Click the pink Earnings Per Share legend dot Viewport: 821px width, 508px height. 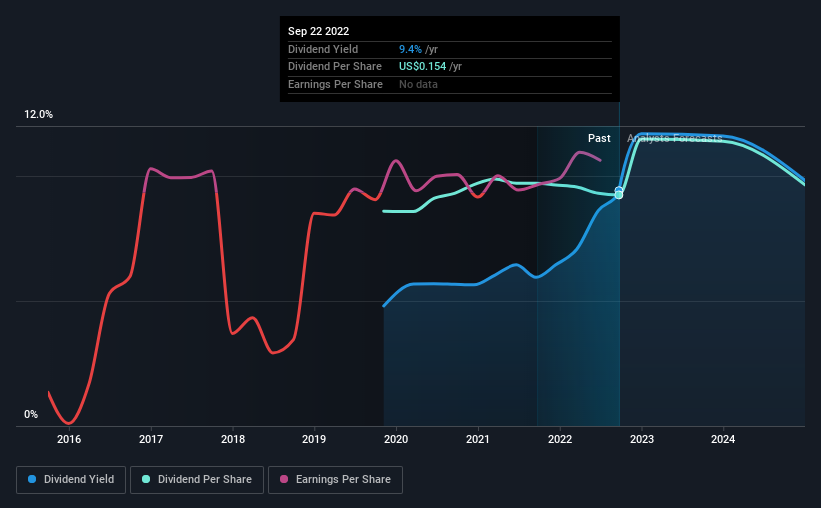pos(284,479)
